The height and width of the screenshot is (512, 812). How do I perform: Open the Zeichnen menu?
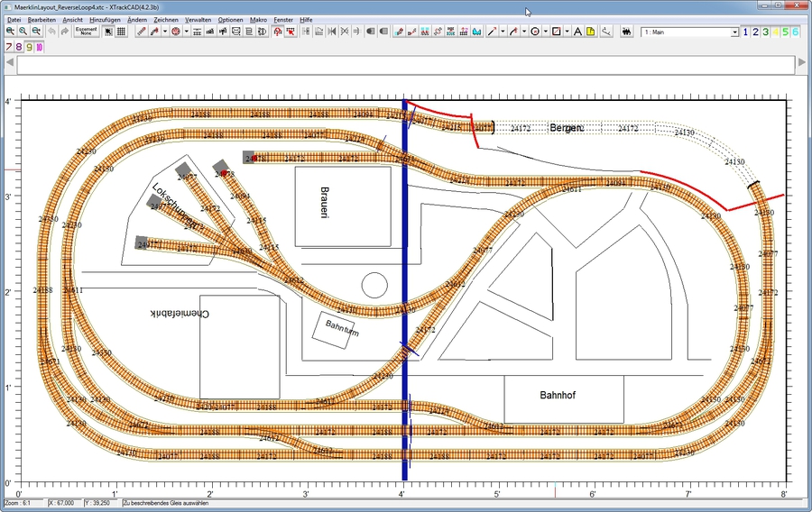[165, 19]
